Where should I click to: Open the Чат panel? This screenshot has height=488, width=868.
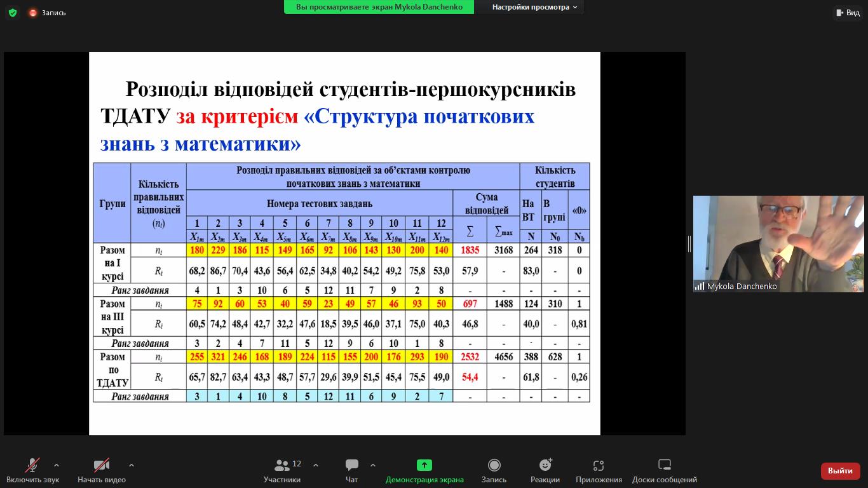[x=351, y=470]
